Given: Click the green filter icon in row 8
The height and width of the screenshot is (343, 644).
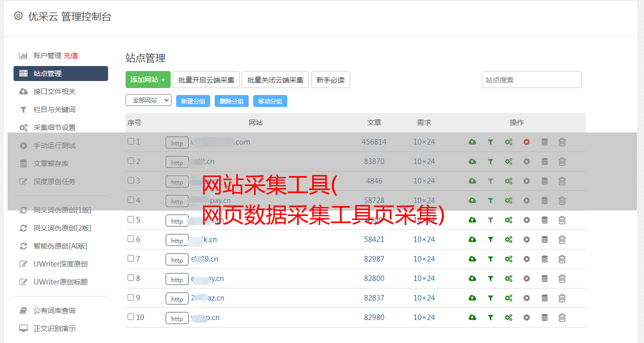Looking at the screenshot, I should 490,278.
